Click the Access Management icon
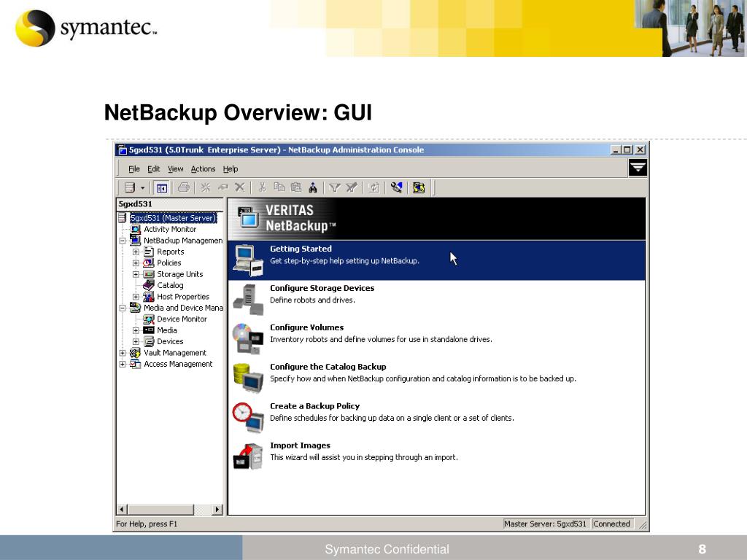This screenshot has width=747, height=560. 135,365
